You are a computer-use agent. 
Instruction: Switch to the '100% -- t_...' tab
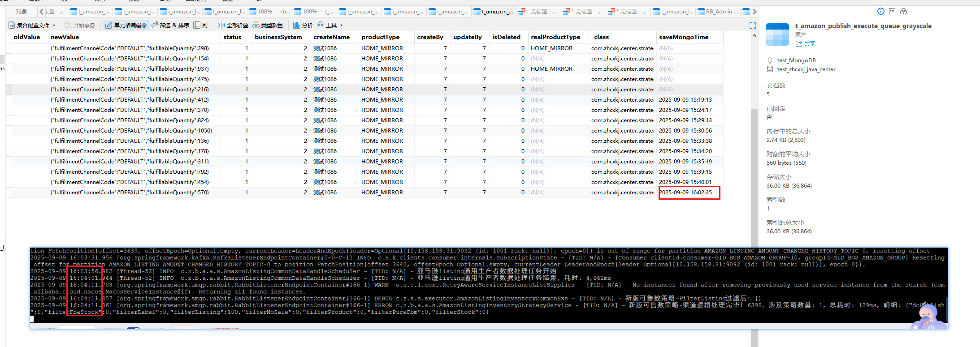tap(315, 12)
